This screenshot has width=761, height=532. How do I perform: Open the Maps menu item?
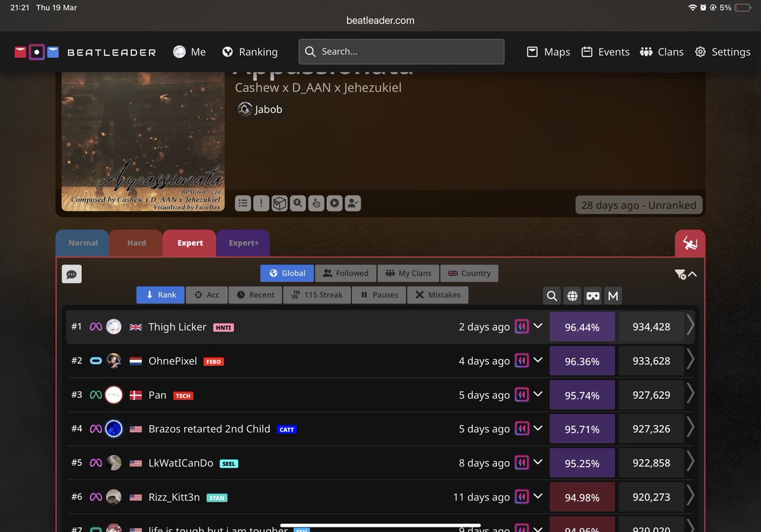(548, 52)
